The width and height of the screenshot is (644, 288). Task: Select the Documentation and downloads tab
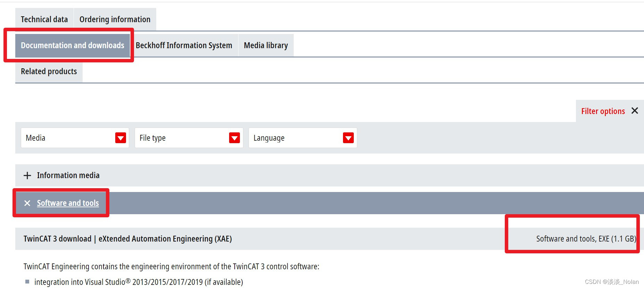pos(73,45)
